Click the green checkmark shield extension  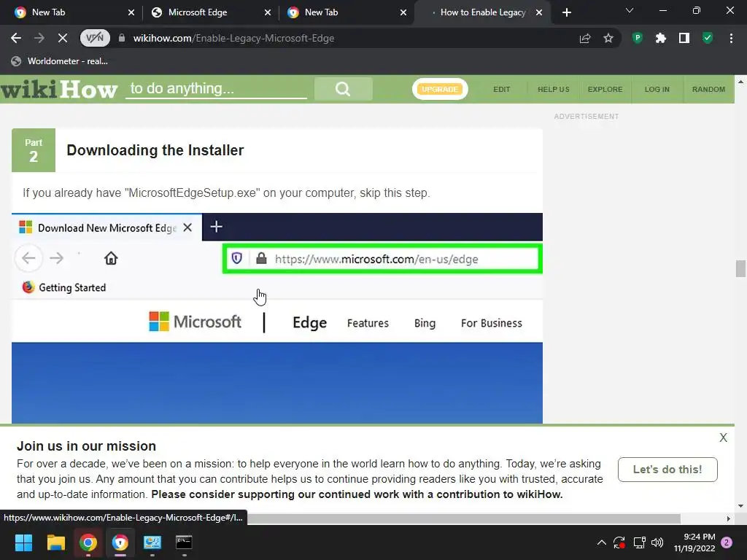coord(708,38)
